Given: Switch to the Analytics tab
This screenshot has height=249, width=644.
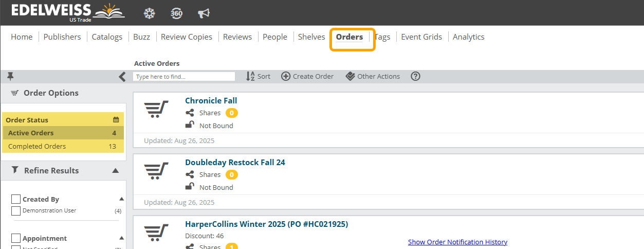Looking at the screenshot, I should pyautogui.click(x=468, y=37).
